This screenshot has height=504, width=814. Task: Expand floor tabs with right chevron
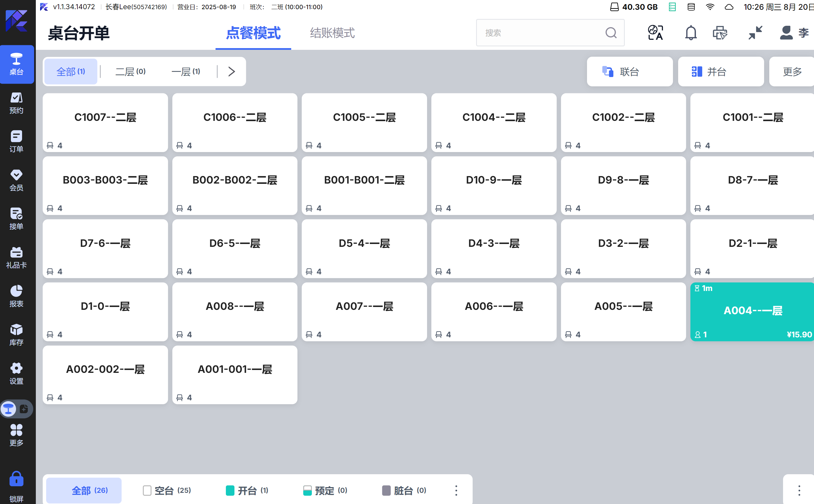point(232,71)
